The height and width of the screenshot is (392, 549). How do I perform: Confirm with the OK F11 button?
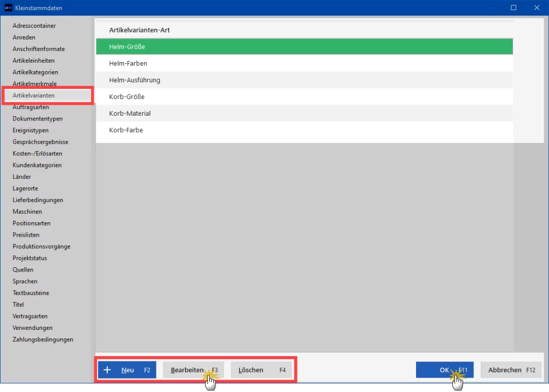(x=444, y=370)
